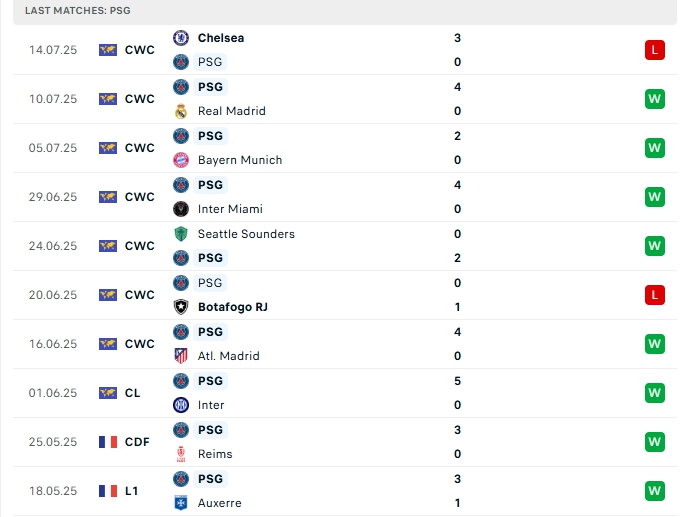Image resolution: width=689 pixels, height=517 pixels.
Task: Click the Last Matches: PSG header
Action: click(78, 10)
